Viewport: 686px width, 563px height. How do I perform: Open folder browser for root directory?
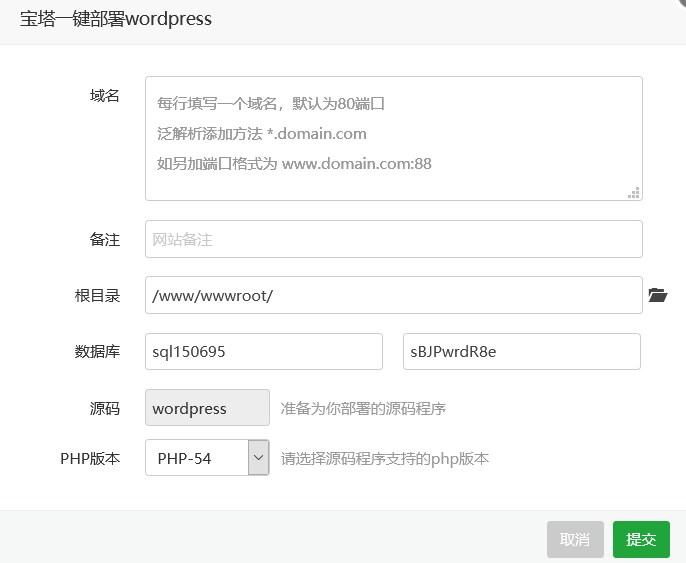(x=658, y=295)
